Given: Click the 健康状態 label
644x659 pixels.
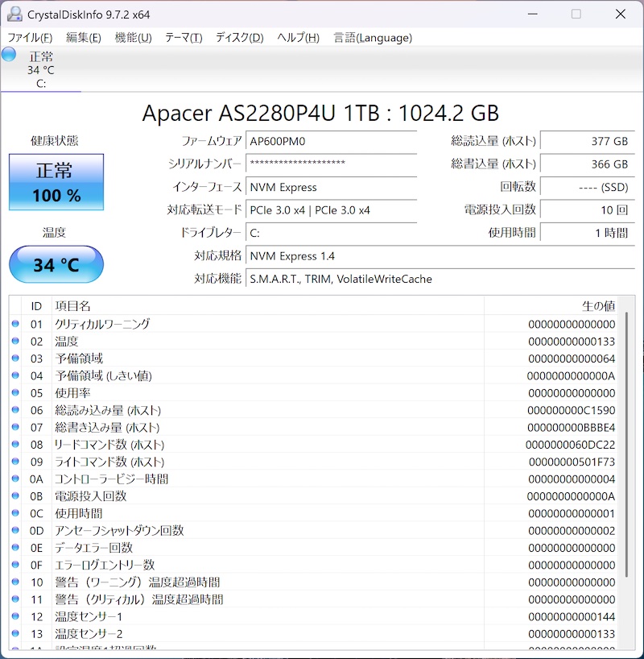Looking at the screenshot, I should click(54, 141).
